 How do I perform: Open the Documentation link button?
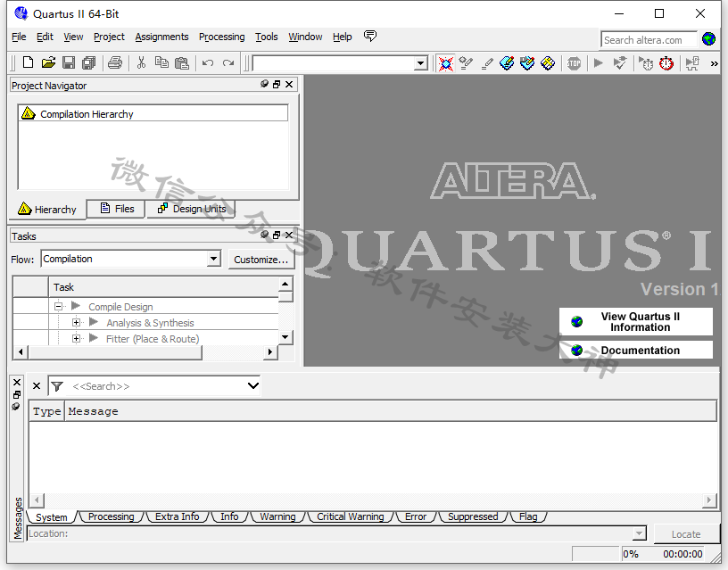pos(635,350)
